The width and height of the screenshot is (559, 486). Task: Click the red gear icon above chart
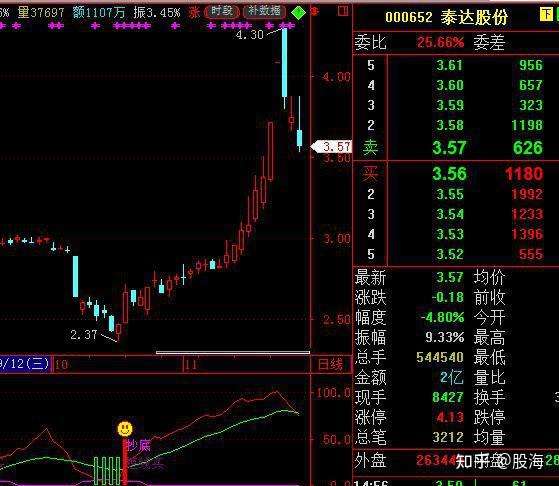pos(314,12)
